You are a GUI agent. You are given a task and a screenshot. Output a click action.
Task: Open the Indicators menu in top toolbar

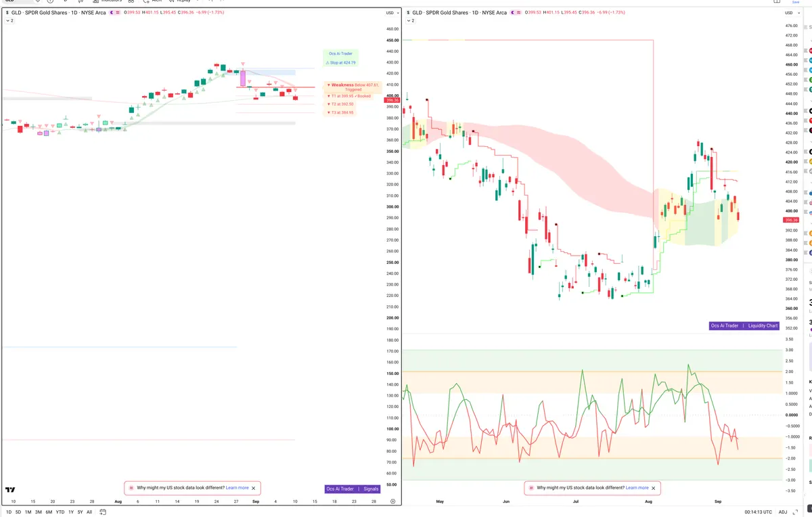click(x=108, y=1)
